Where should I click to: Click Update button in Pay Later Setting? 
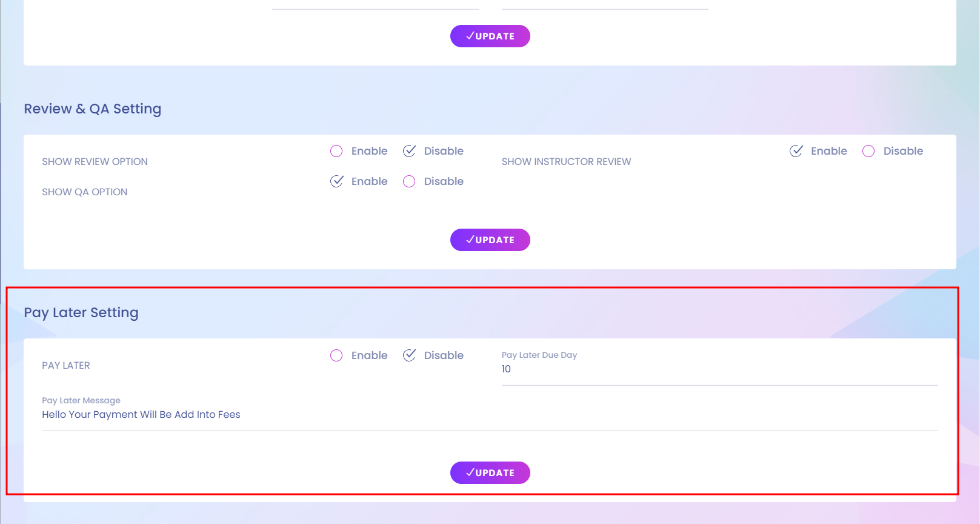(x=490, y=472)
